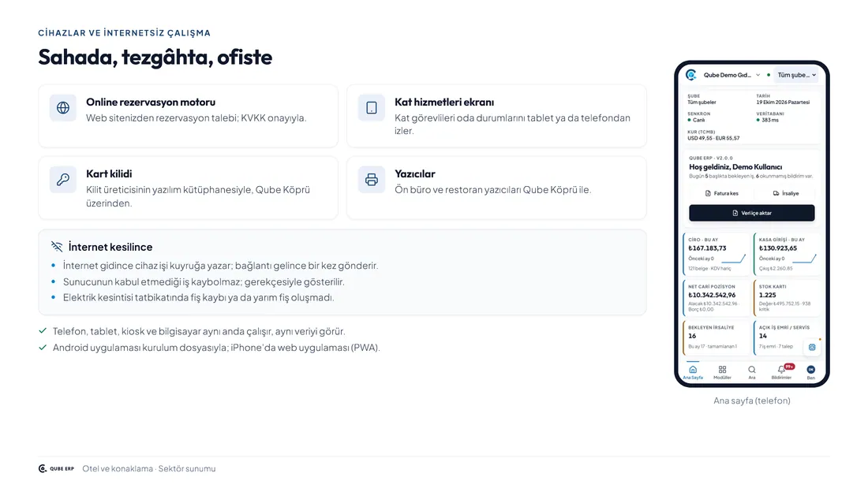Select the Ara search tab
This screenshot has width=868, height=488.
[x=752, y=372]
